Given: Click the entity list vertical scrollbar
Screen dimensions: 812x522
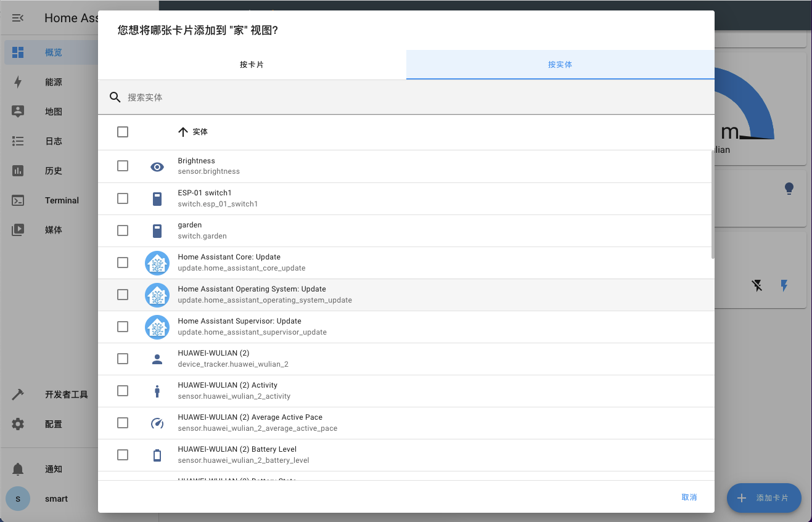Looking at the screenshot, I should 712,203.
